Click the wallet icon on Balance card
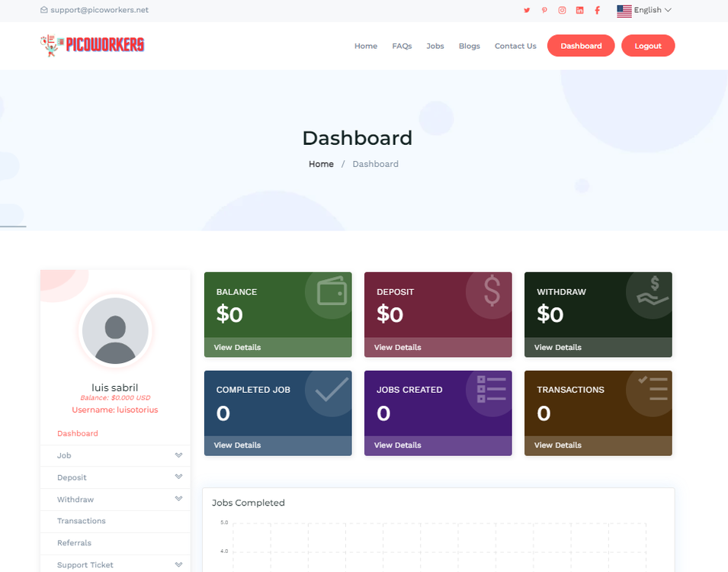This screenshot has width=728, height=572. 332,292
